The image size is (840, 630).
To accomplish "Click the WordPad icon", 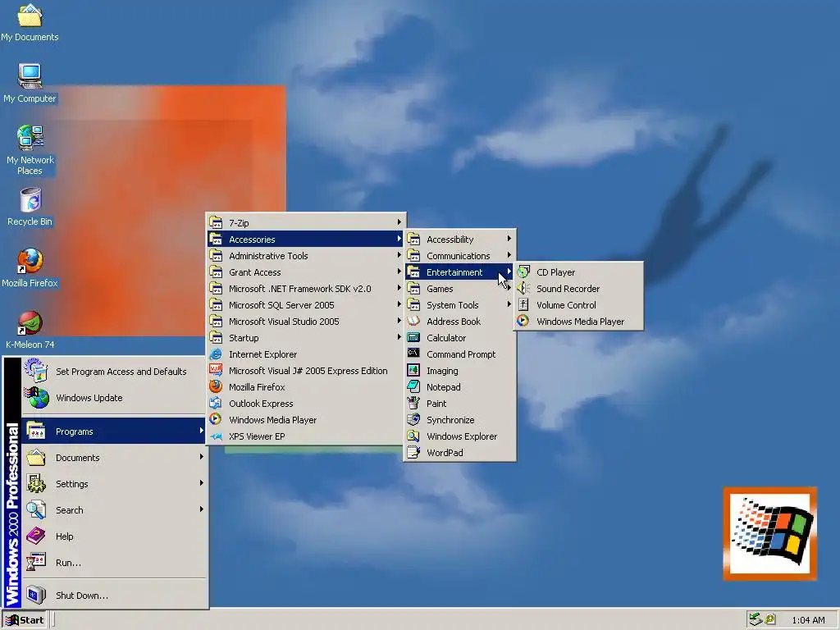I will 413,452.
